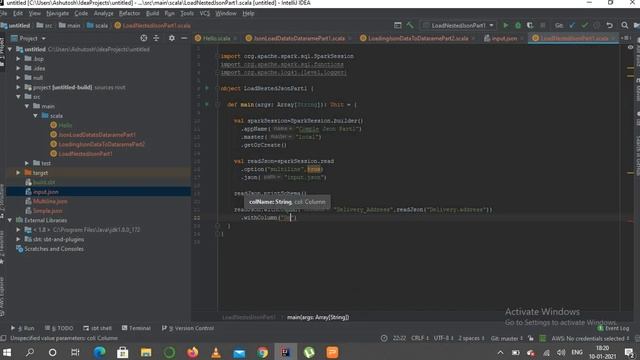Screen dimensions: 640x360
Task: Open the sbt shell tool window
Action: [97, 328]
